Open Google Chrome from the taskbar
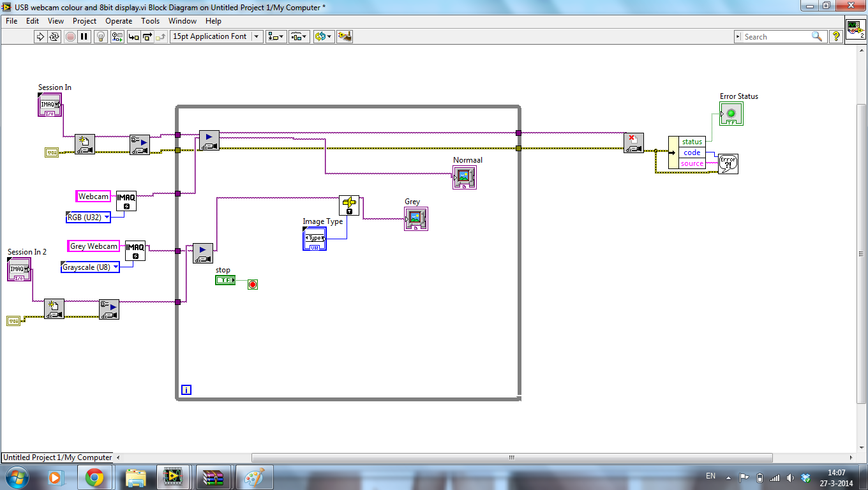868x490 pixels. point(94,477)
